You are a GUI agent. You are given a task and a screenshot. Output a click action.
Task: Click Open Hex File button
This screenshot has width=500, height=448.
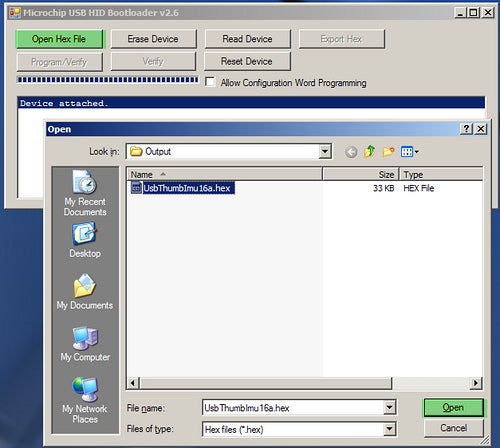[59, 39]
